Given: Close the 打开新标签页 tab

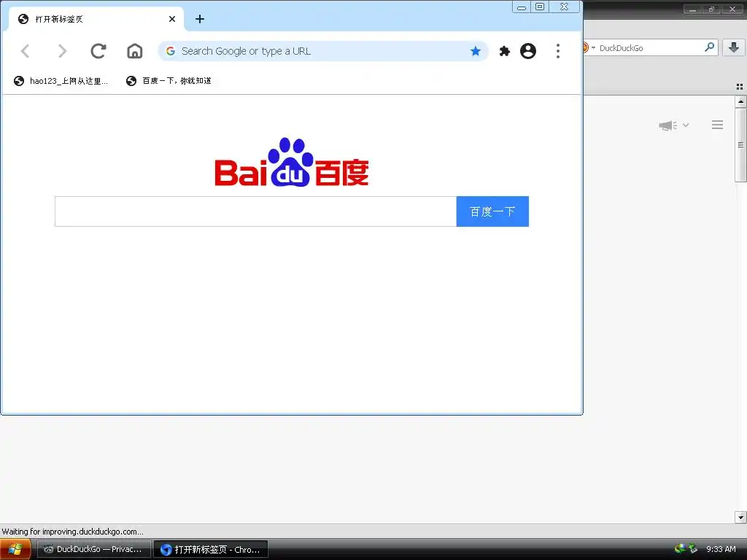Looking at the screenshot, I should click(x=172, y=19).
